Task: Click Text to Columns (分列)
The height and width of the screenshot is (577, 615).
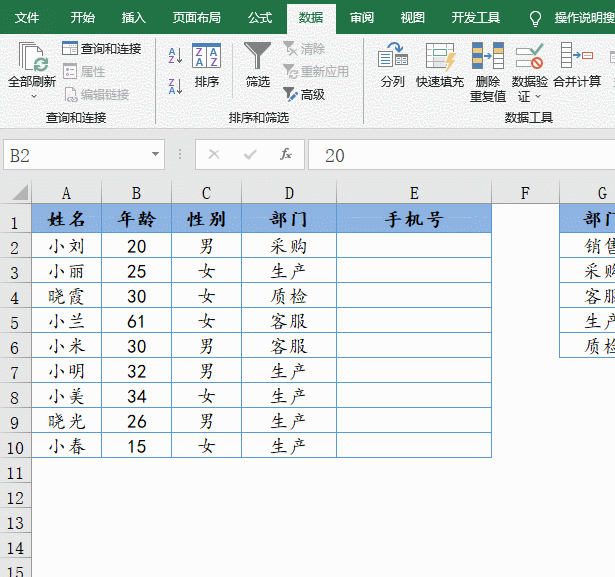Action: [x=392, y=65]
